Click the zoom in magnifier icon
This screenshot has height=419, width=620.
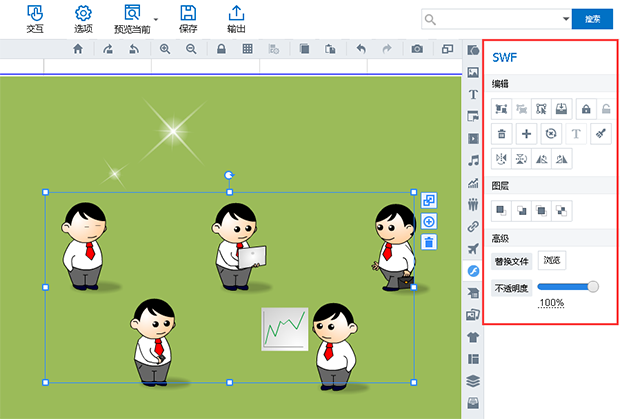click(x=165, y=49)
